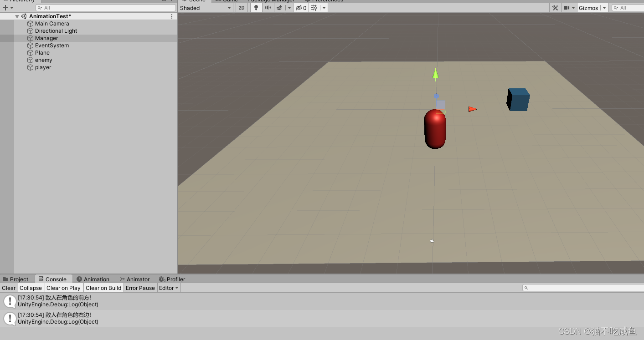
Task: Click the cube icon next to Main Camera
Action: (31, 24)
